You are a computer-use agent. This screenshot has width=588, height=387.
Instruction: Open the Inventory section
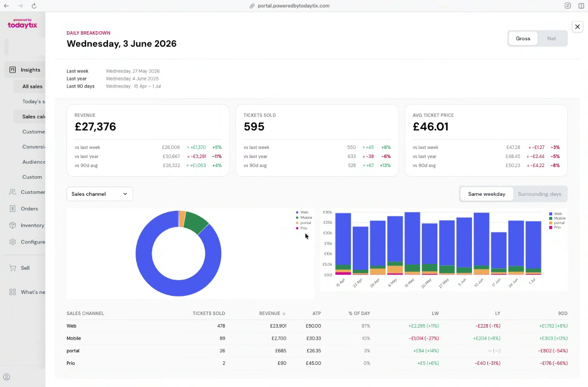[25, 225]
